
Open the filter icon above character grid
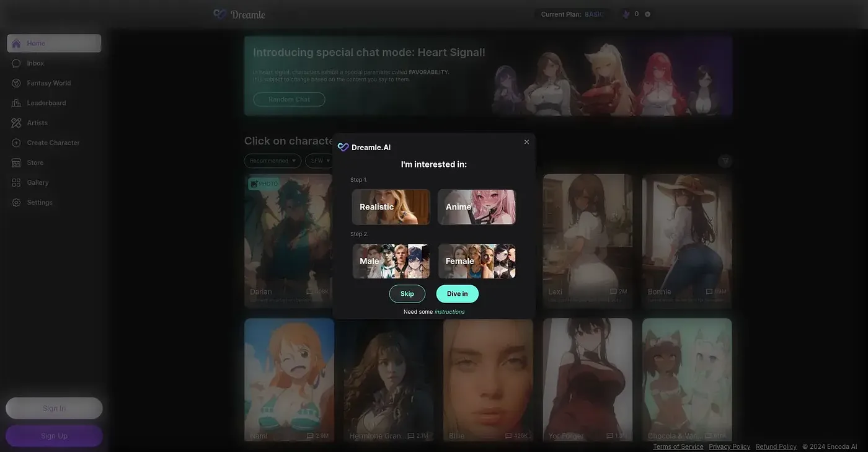click(725, 161)
